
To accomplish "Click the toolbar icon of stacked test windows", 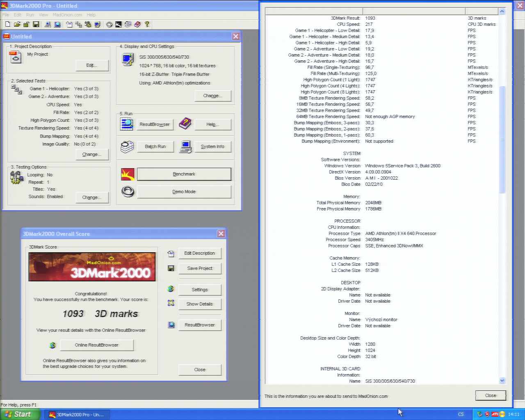I will click(x=78, y=25).
